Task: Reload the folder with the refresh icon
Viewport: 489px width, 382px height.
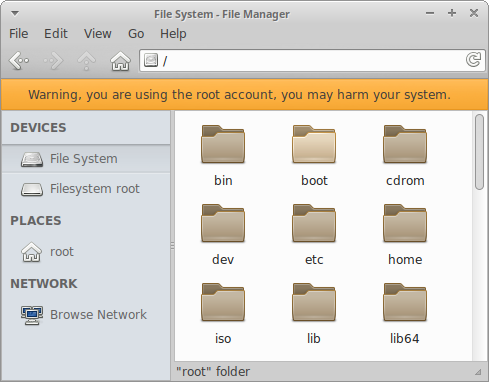Action: click(x=473, y=60)
